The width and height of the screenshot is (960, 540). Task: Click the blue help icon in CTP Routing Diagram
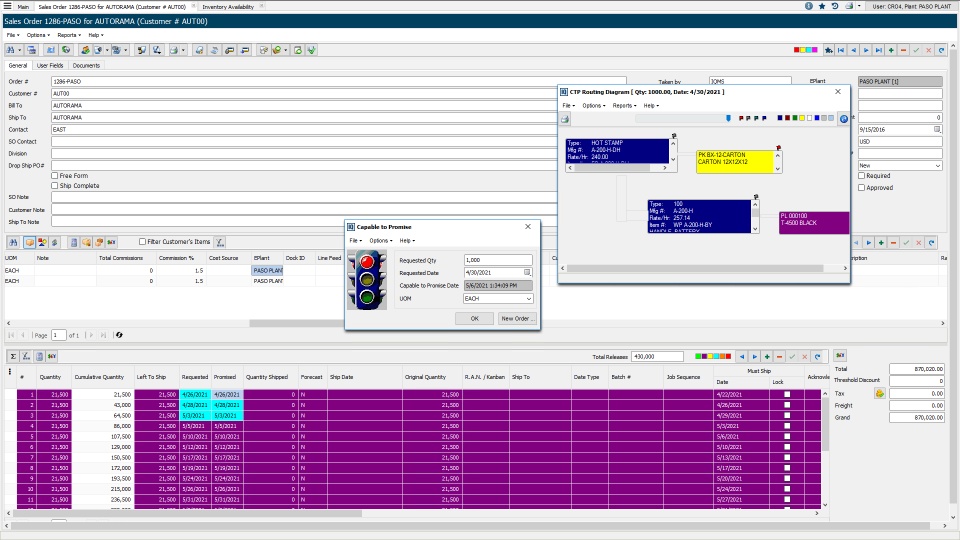[844, 119]
